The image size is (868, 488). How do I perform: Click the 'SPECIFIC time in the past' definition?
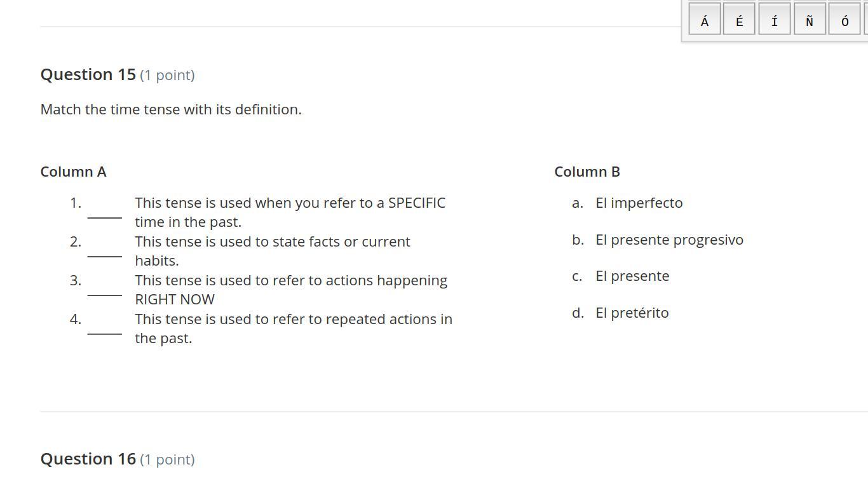(290, 212)
